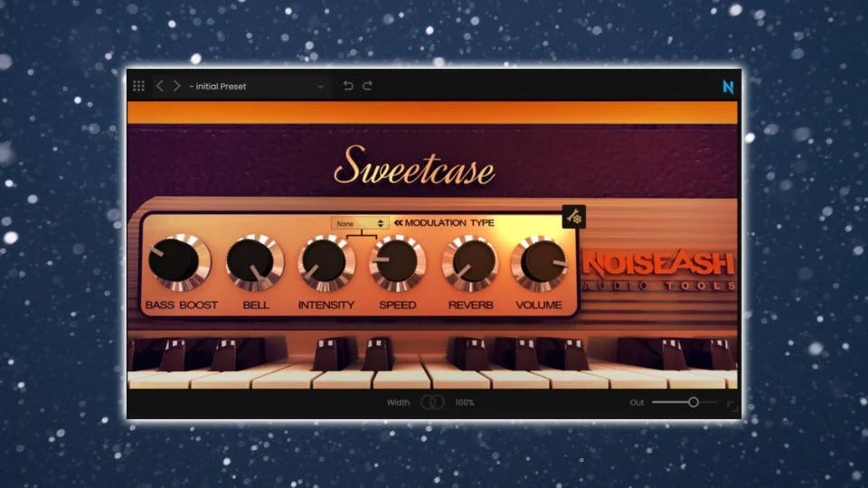The height and width of the screenshot is (488, 868).
Task: Toggle the stereo Width circles icon
Action: pyautogui.click(x=432, y=402)
